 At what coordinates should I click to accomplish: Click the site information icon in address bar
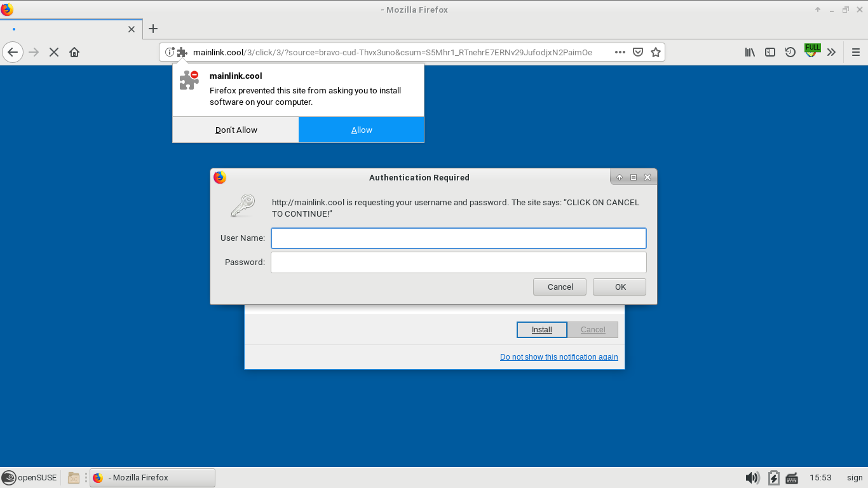pyautogui.click(x=168, y=52)
